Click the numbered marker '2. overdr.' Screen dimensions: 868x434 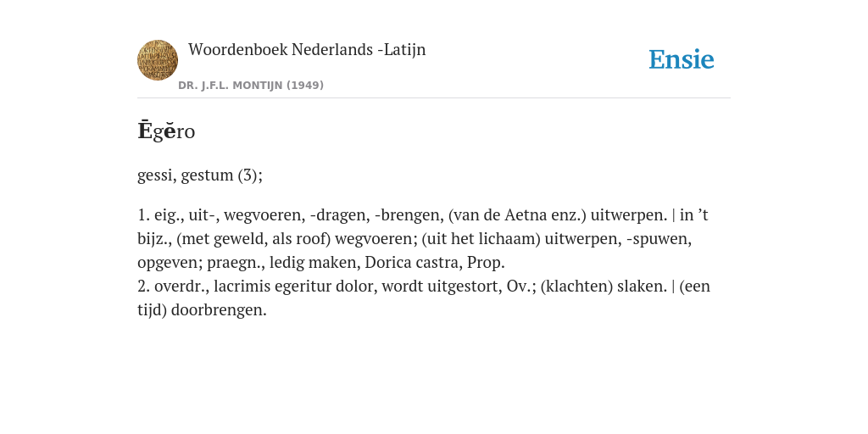pos(173,287)
